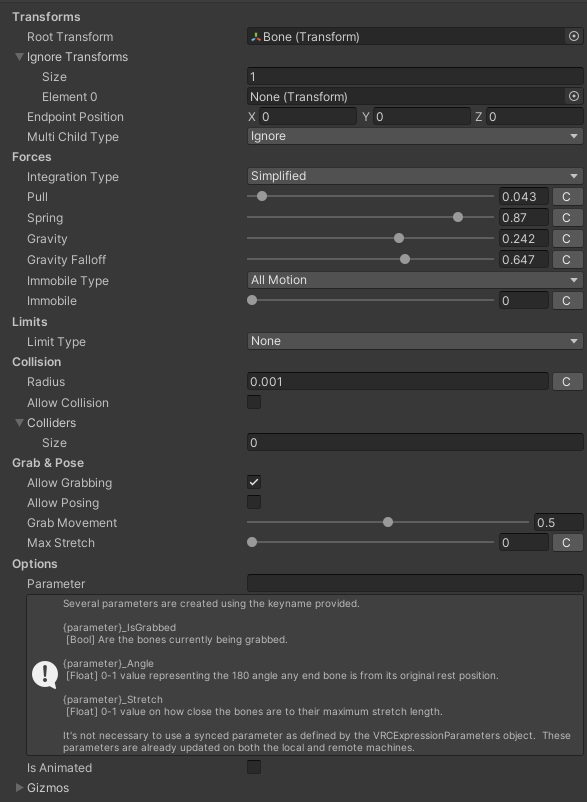The width and height of the screenshot is (587, 802).
Task: Uncheck the Allow Grabbing checkbox
Action: coord(254,482)
